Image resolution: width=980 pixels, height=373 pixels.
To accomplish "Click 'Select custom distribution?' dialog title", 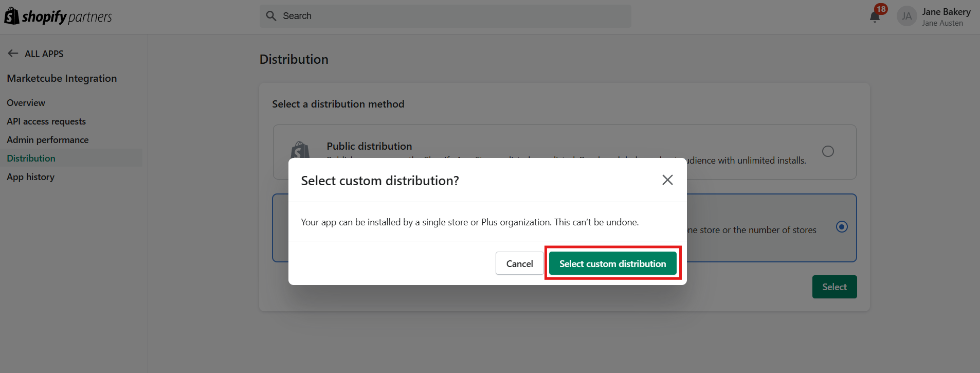I will click(380, 181).
